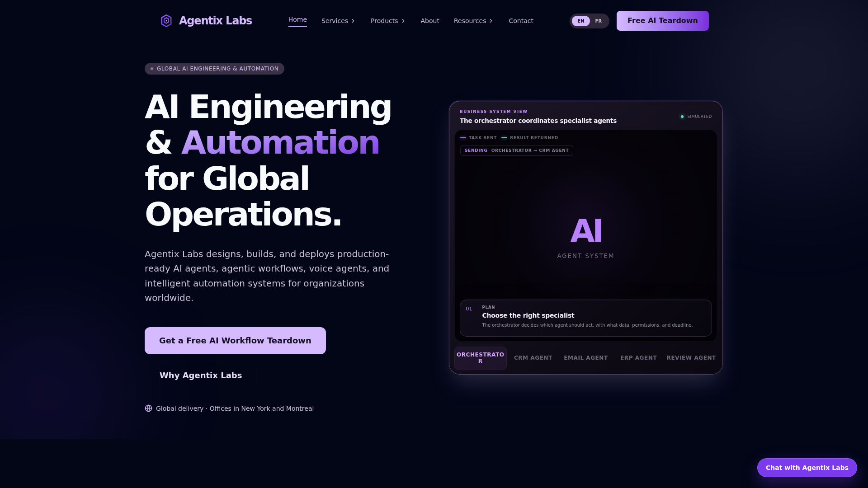Image resolution: width=868 pixels, height=488 pixels.
Task: Expand the Services menu
Action: pyautogui.click(x=338, y=21)
